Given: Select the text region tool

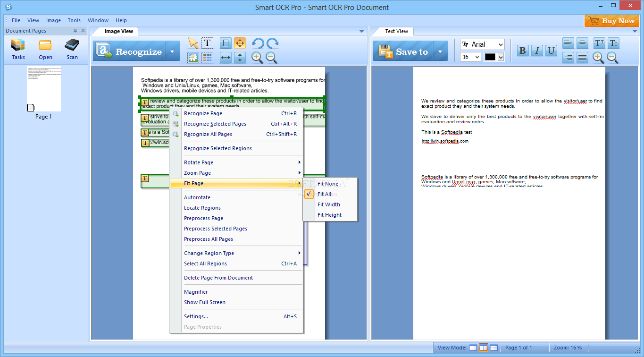Looking at the screenshot, I should click(207, 43).
